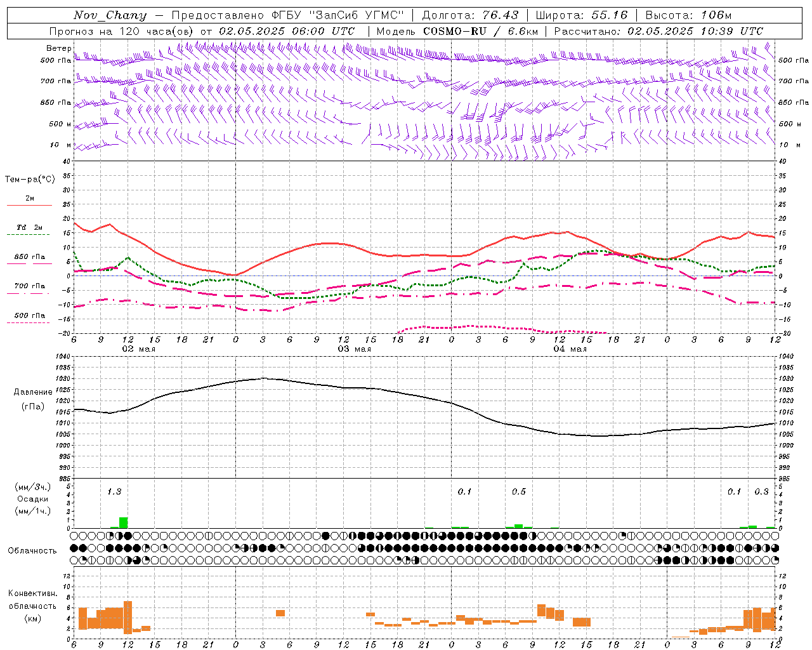812x650 pixels.
Task: Click the calculated time Рассчитано: 02.05.2025 10:39 UTC
Action: tap(658, 31)
